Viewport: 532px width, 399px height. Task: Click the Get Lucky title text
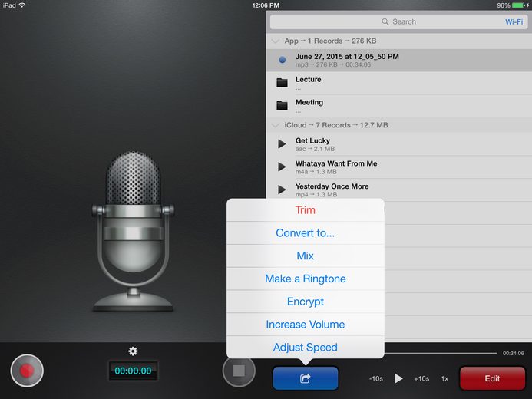[312, 140]
